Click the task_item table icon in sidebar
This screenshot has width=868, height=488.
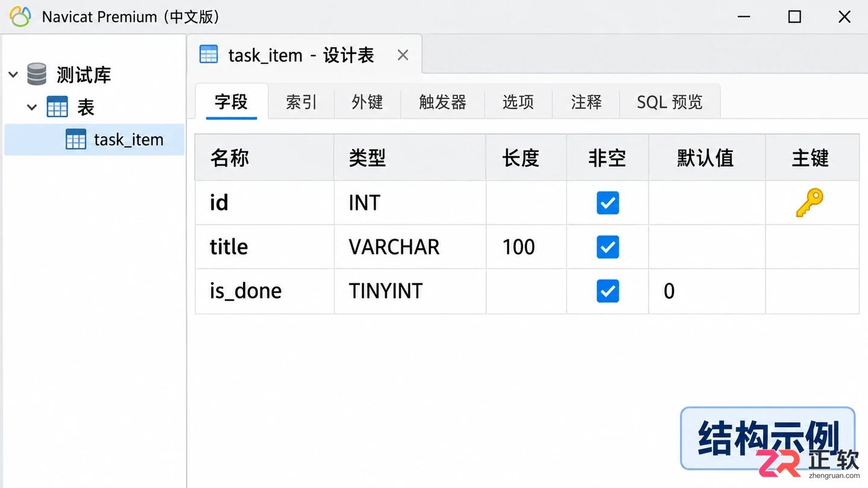click(76, 140)
